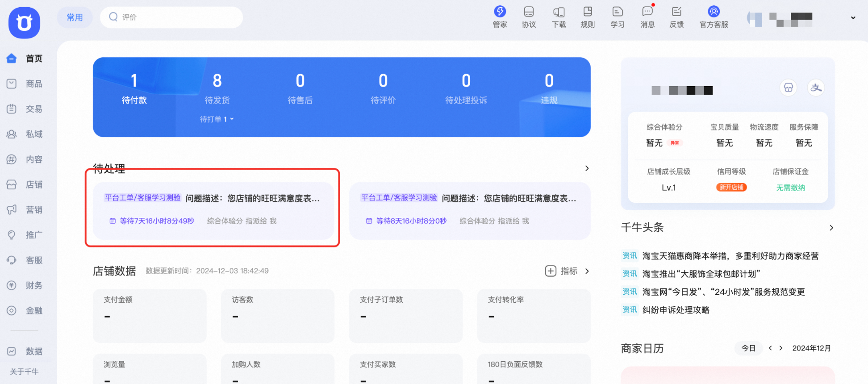Click the 交易 sidebar icon
Image resolution: width=868 pixels, height=384 pixels.
(12, 109)
